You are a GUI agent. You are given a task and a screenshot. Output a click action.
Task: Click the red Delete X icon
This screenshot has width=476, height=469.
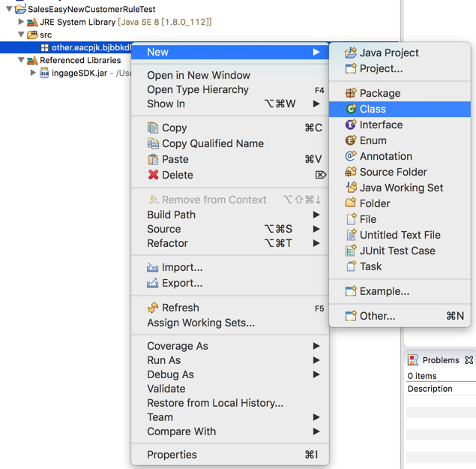(154, 175)
